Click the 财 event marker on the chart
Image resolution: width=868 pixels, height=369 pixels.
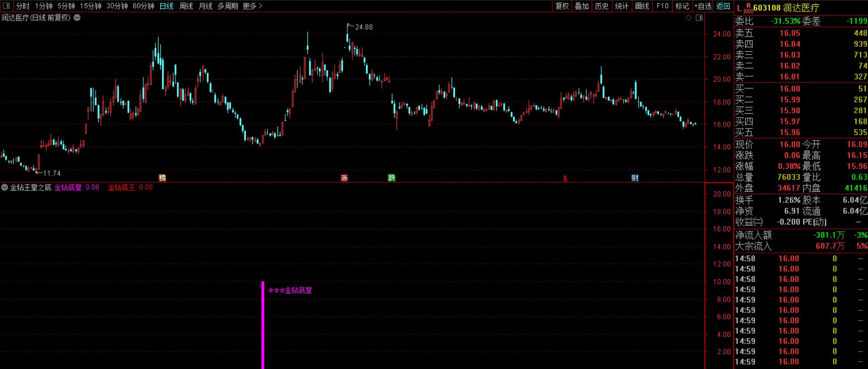[x=635, y=178]
